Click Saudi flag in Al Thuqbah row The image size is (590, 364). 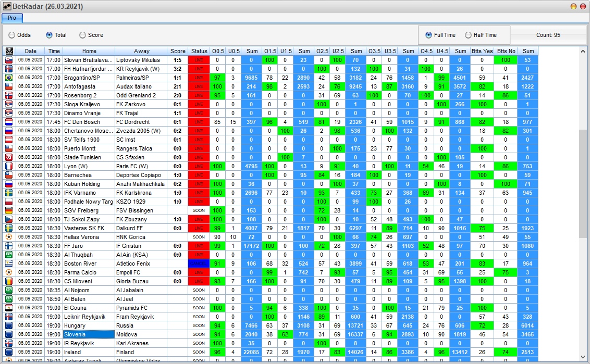point(9,255)
